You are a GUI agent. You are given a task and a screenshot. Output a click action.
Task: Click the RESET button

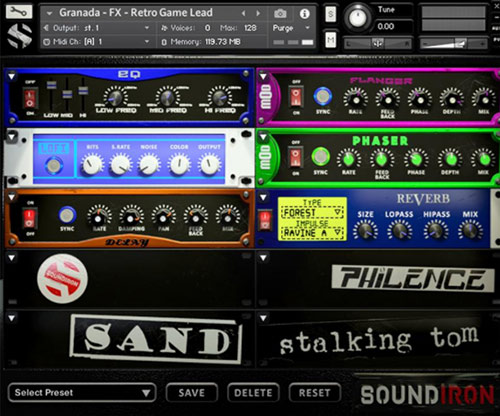pos(315,393)
